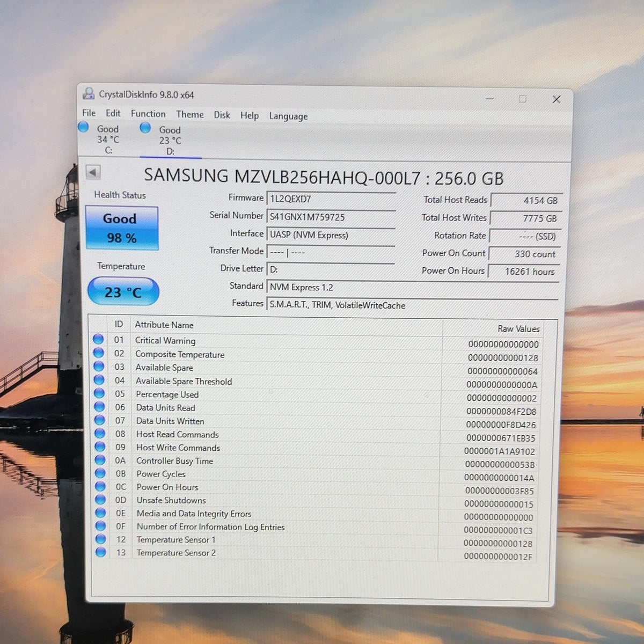Click the status circle for Temperature Sensor 1

(x=101, y=539)
